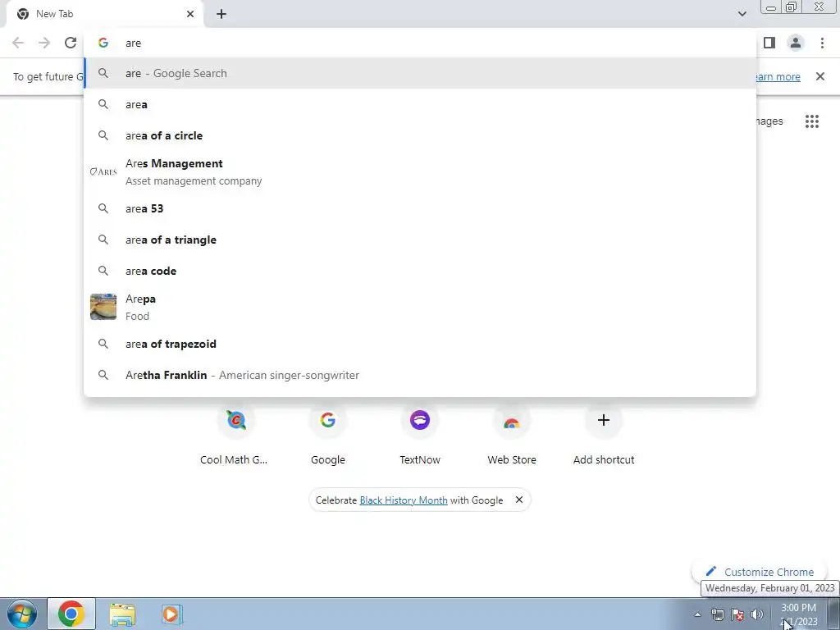Open the File Explorer taskbar icon

tap(123, 614)
